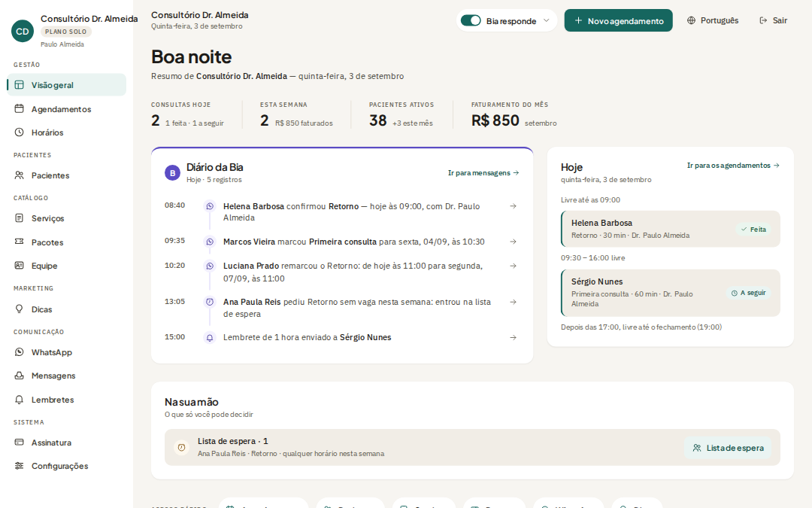The height and width of the screenshot is (508, 812).
Task: Click the Mensagens inbox icon
Action: click(x=19, y=376)
